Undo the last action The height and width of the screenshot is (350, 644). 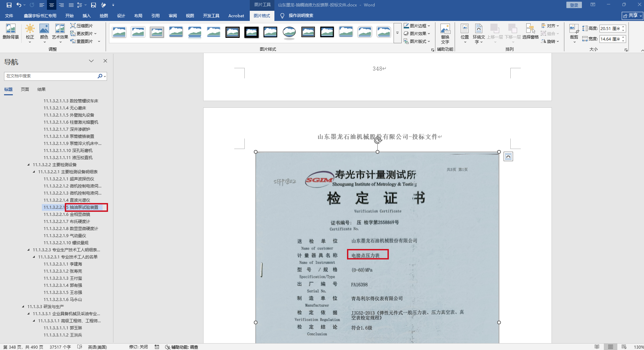click(19, 5)
